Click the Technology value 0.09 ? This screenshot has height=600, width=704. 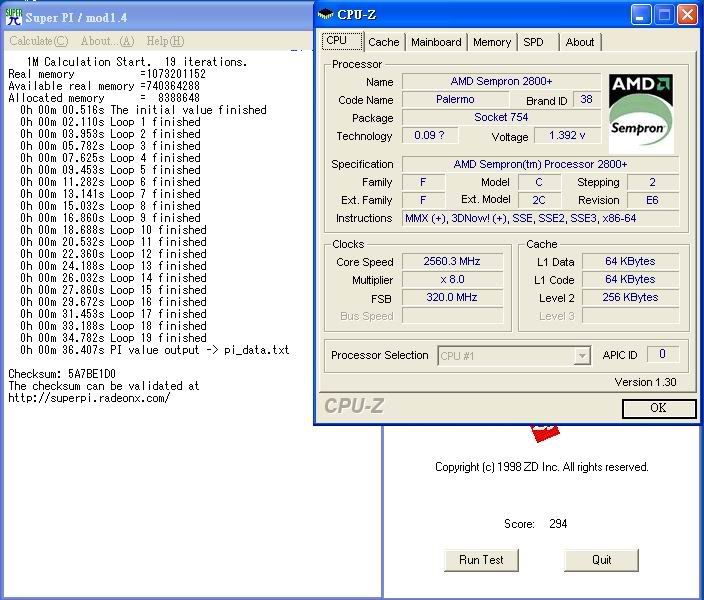tap(430, 135)
